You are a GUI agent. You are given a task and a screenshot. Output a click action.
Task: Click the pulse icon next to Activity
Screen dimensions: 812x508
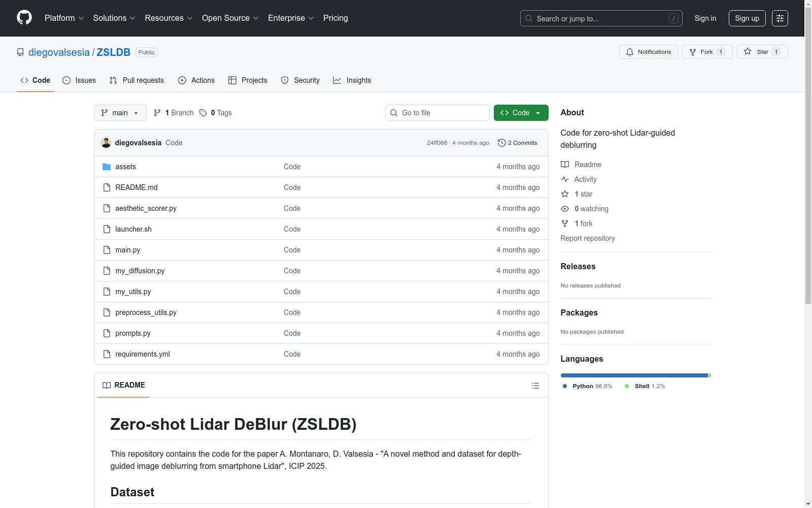[x=565, y=179]
